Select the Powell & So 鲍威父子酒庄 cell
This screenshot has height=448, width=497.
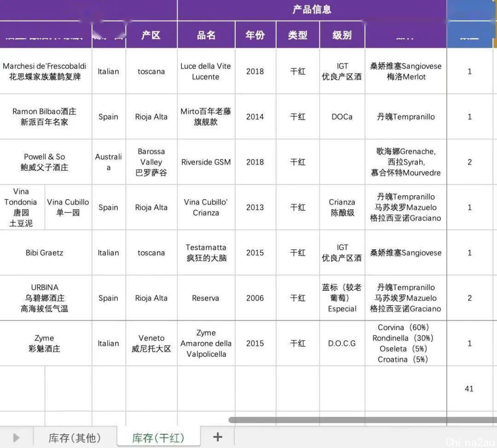click(x=46, y=162)
